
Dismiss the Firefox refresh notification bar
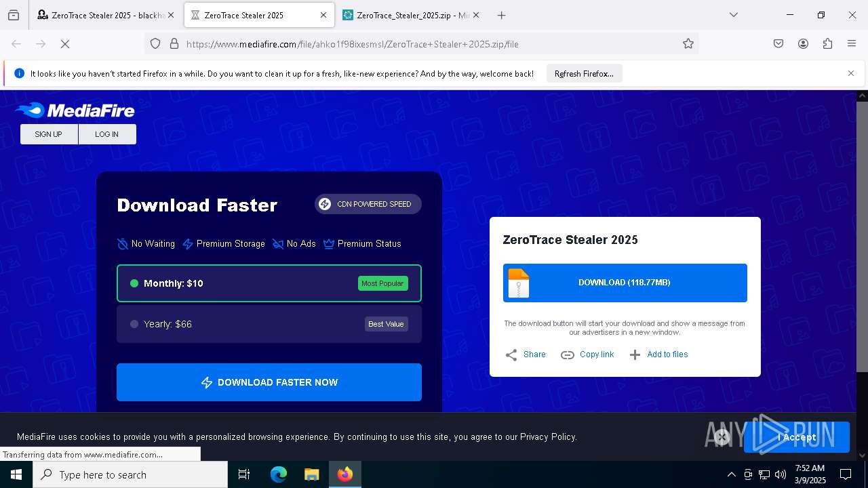pos(851,73)
